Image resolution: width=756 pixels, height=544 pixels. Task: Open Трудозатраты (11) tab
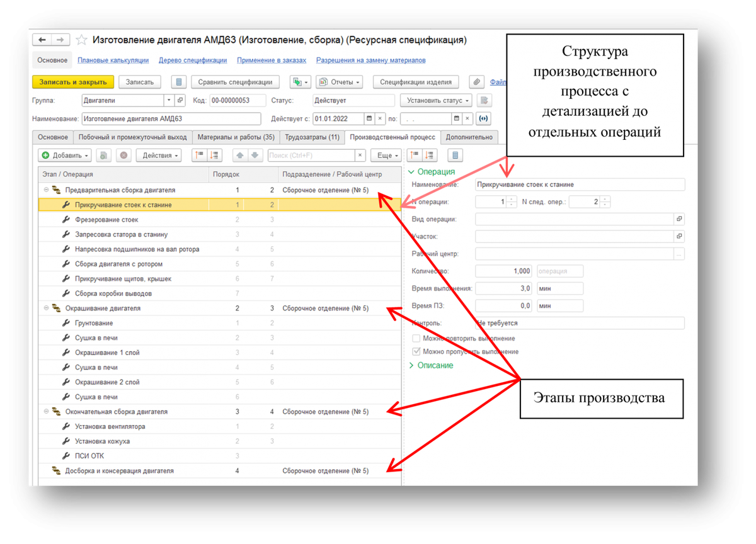(x=312, y=137)
